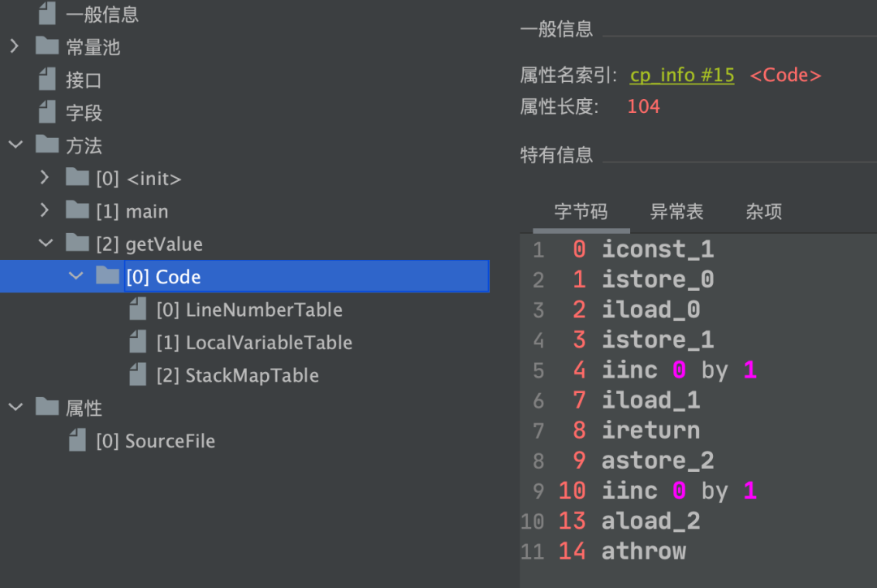Expand the [1] main method node
877x588 pixels.
pos(45,211)
